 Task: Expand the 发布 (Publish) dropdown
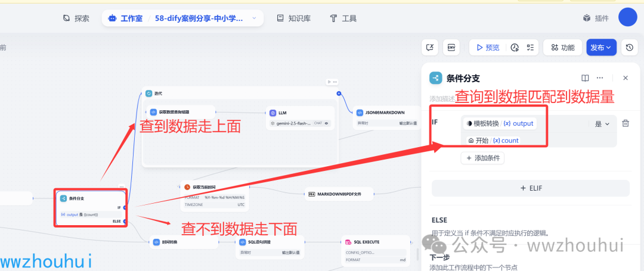(x=601, y=48)
